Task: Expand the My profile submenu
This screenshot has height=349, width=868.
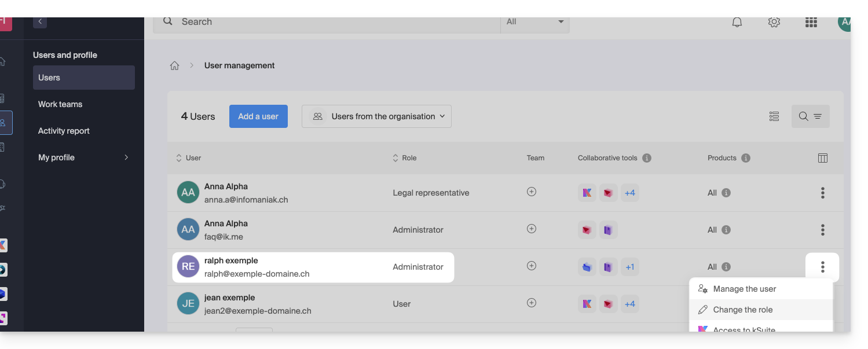Action: tap(126, 157)
